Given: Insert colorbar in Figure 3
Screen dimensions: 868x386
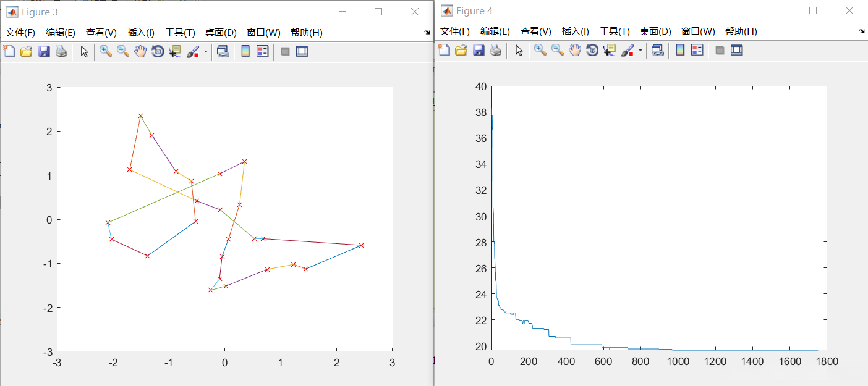Looking at the screenshot, I should [245, 51].
